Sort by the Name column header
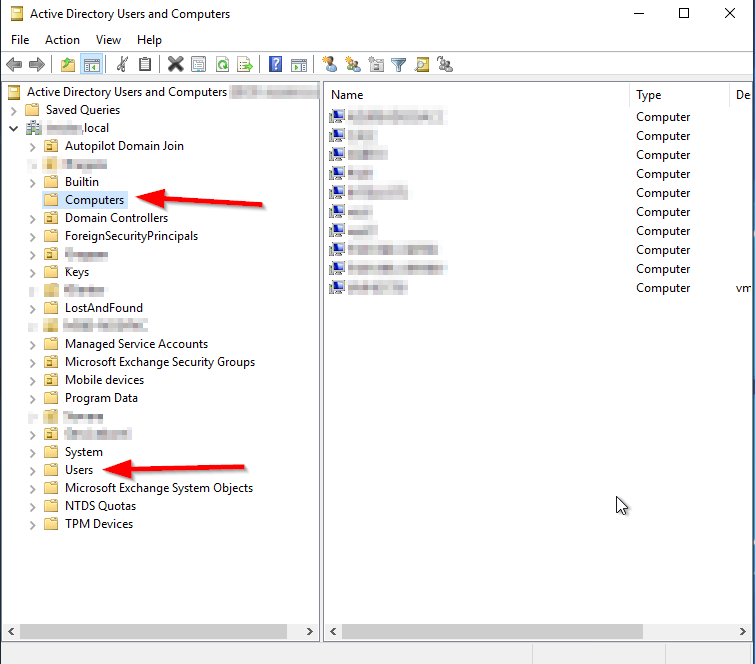 point(477,95)
